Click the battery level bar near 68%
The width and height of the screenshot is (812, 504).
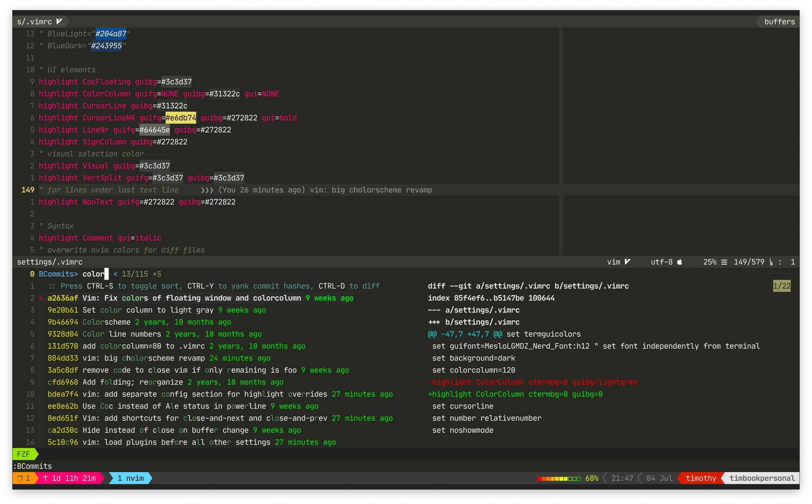(x=559, y=478)
